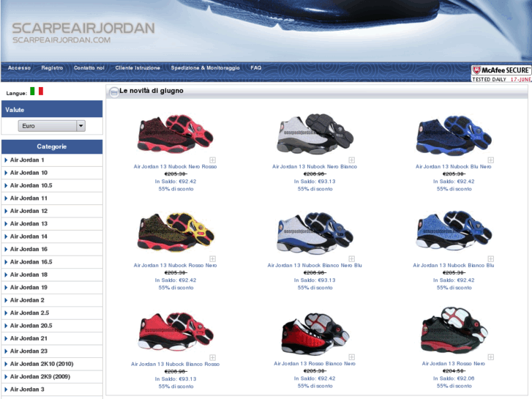Click the collapse icon beside Le novità di giugno
The width and height of the screenshot is (532, 399).
tap(114, 92)
